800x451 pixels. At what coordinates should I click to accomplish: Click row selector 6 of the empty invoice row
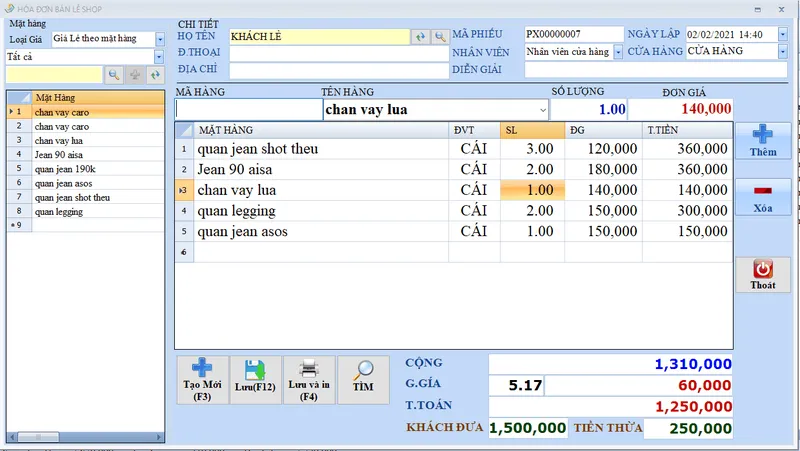(184, 252)
